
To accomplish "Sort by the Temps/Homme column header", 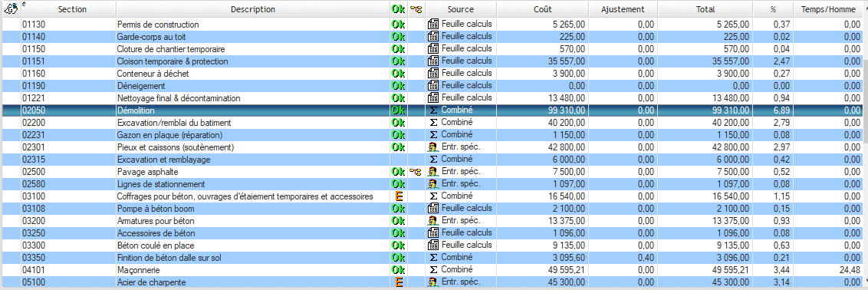I will click(x=828, y=9).
